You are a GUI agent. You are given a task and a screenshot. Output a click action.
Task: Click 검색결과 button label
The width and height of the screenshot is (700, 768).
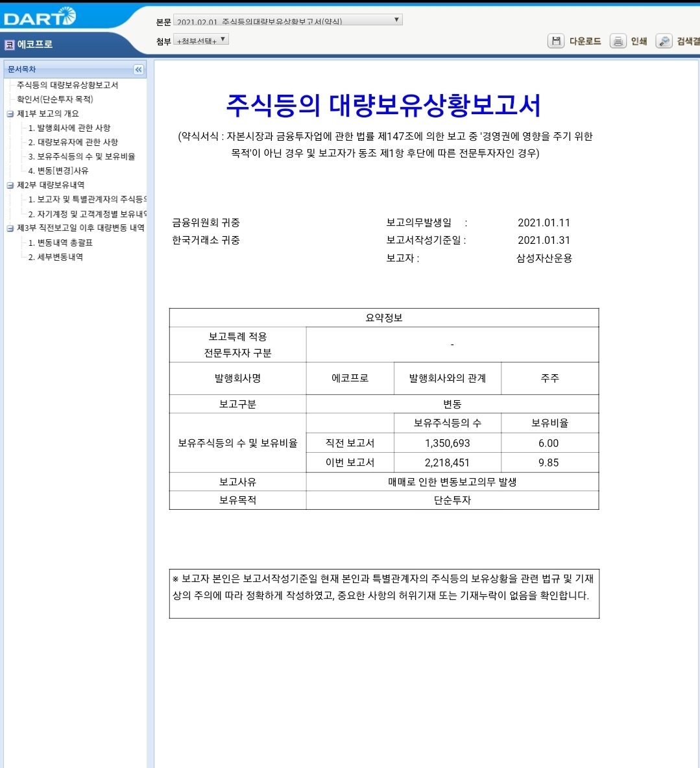(688, 41)
